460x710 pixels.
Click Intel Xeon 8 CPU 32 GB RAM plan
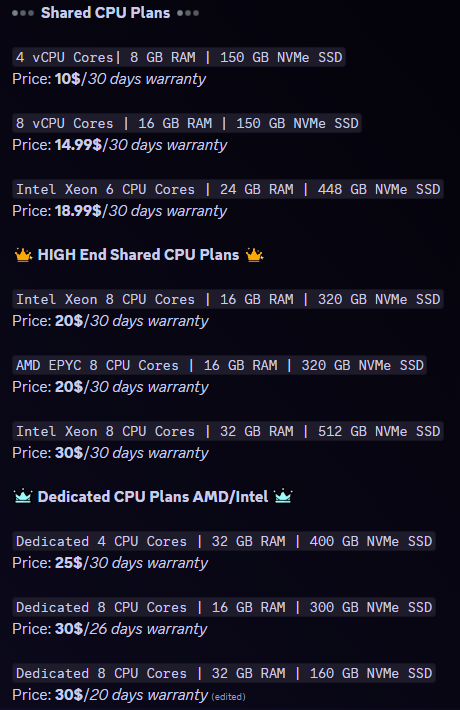point(228,431)
